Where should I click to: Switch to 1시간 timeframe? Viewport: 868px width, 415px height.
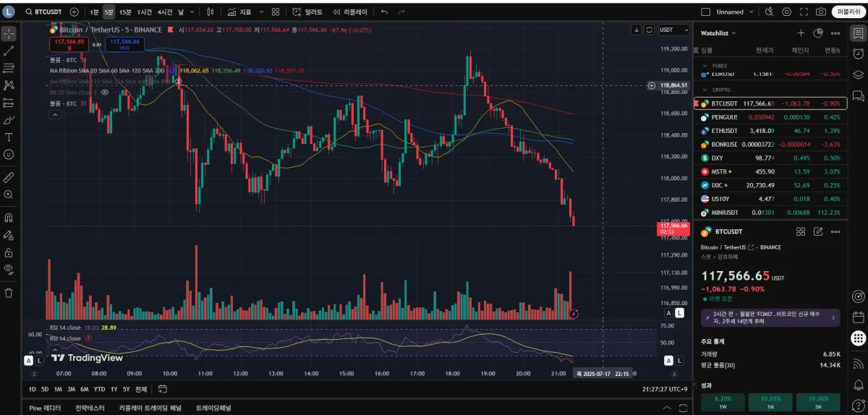point(144,12)
